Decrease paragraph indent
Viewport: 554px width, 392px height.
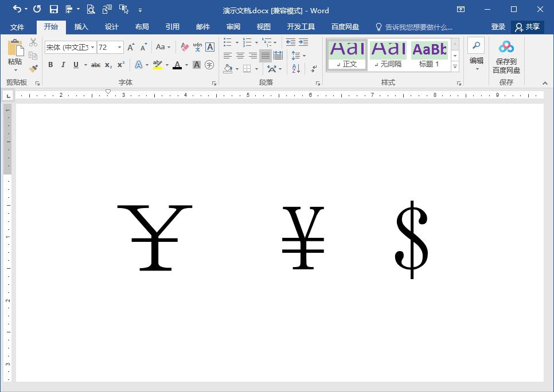291,42
